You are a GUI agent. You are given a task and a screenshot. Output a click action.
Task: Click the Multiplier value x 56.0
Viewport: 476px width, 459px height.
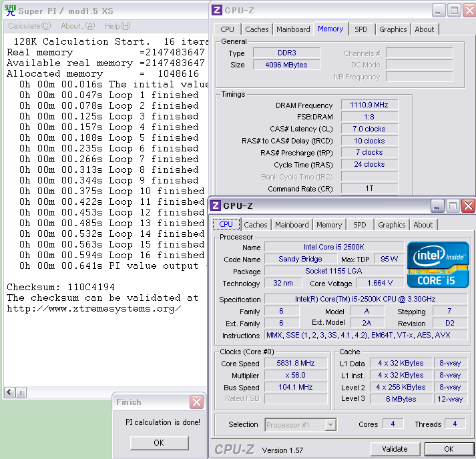point(296,375)
